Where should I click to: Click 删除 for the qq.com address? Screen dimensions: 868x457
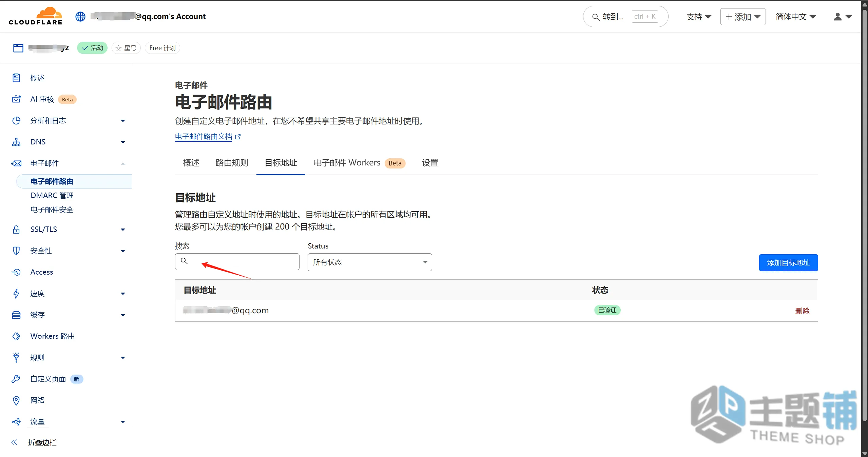pyautogui.click(x=802, y=311)
